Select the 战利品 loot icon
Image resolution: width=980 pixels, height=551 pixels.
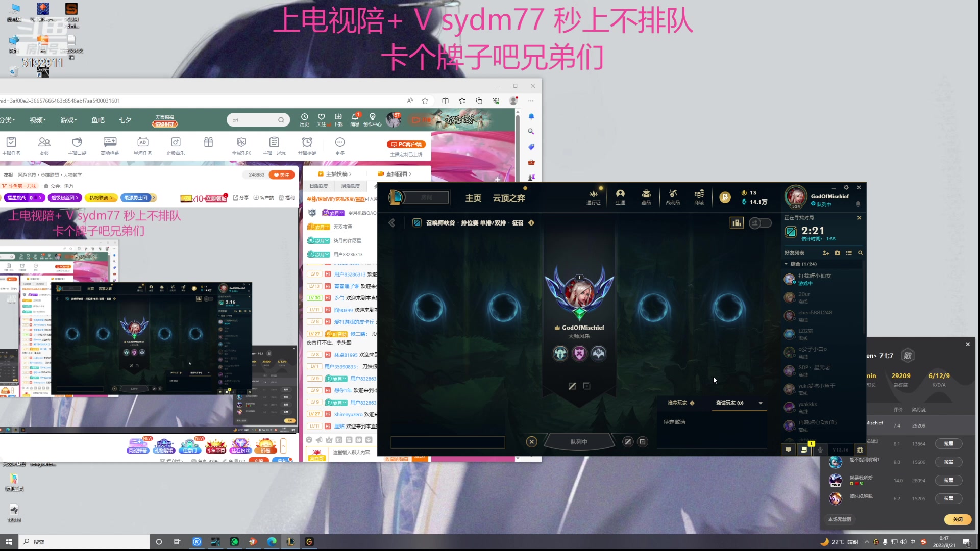(673, 196)
